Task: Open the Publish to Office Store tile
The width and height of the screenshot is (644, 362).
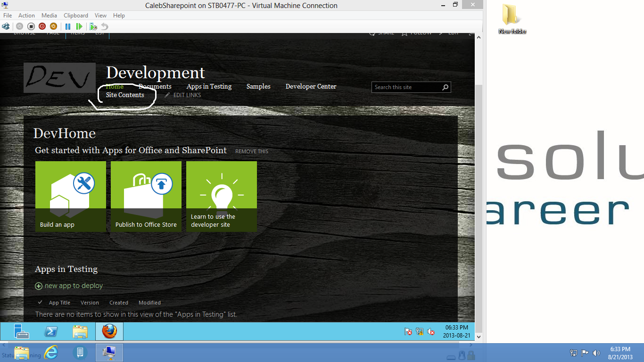Action: (x=146, y=197)
